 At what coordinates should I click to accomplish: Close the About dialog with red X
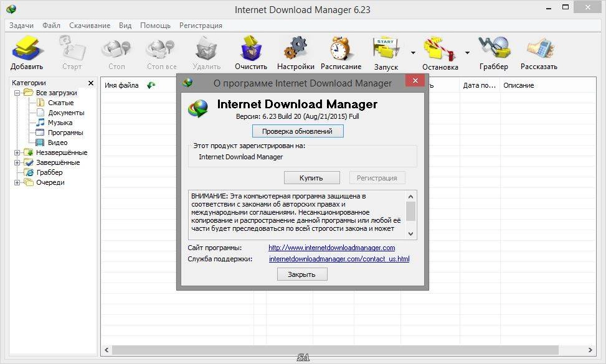tap(415, 81)
